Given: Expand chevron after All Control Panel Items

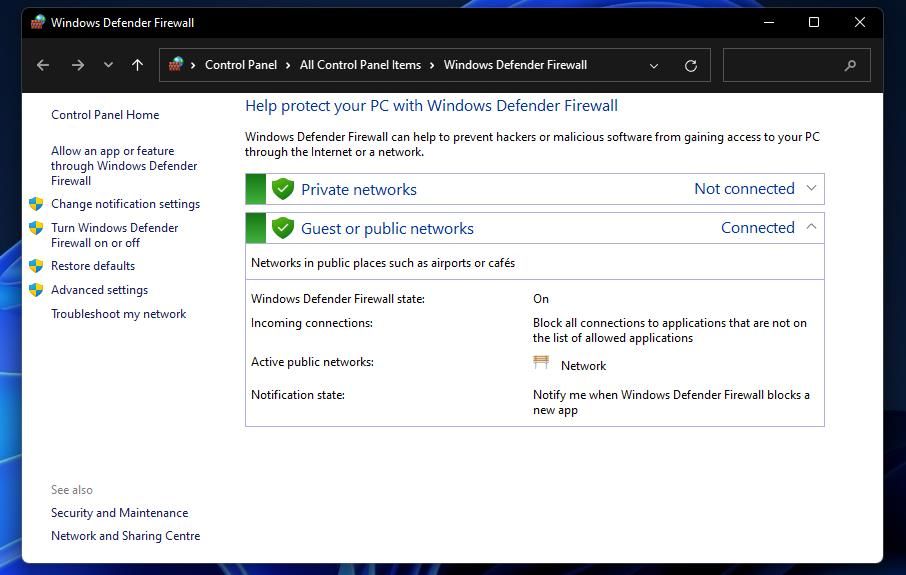Looking at the screenshot, I should (432, 65).
